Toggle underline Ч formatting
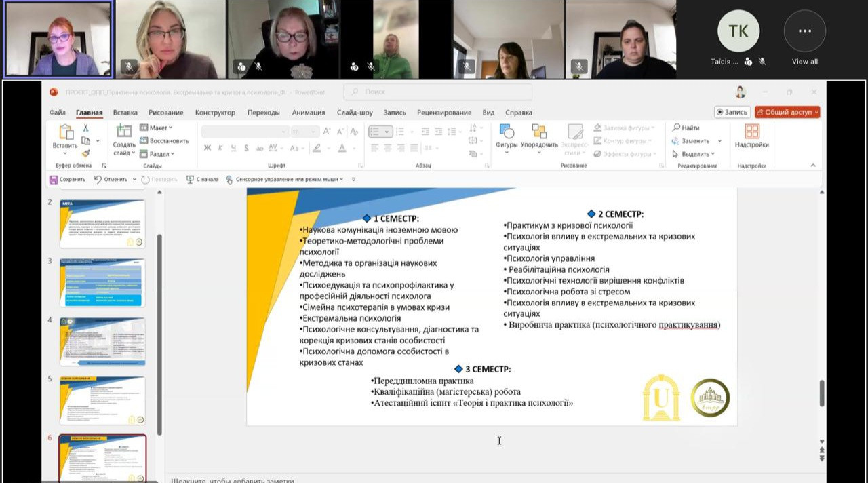868x483 pixels. click(233, 148)
